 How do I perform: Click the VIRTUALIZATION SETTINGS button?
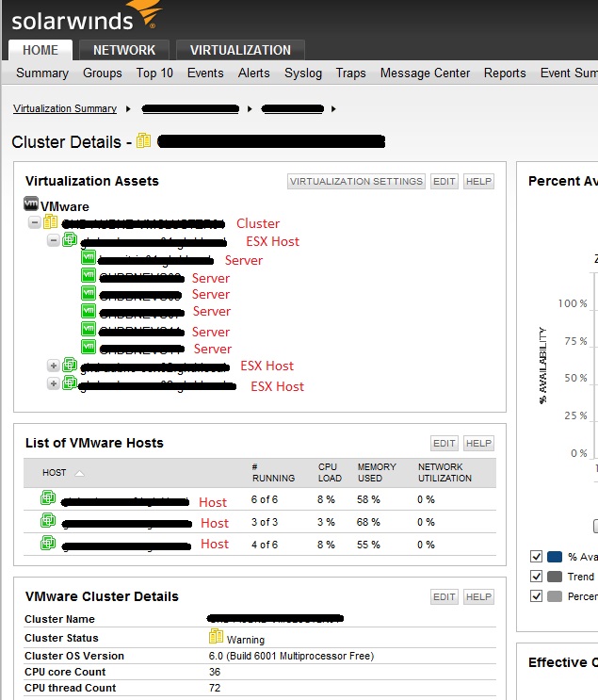coord(356,181)
